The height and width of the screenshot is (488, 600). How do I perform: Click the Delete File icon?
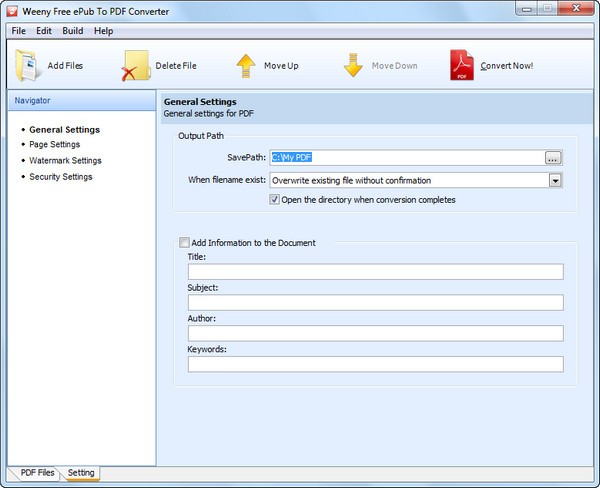coord(135,66)
